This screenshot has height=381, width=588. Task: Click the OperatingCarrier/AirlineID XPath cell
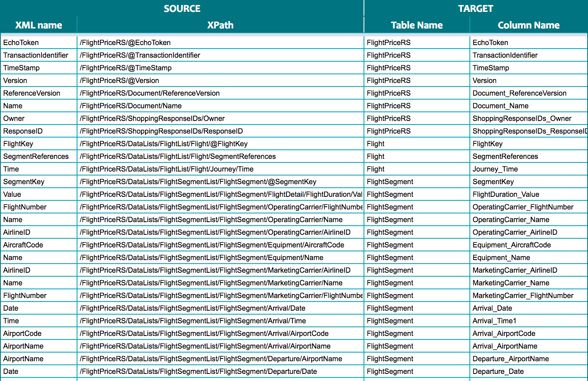pos(220,232)
